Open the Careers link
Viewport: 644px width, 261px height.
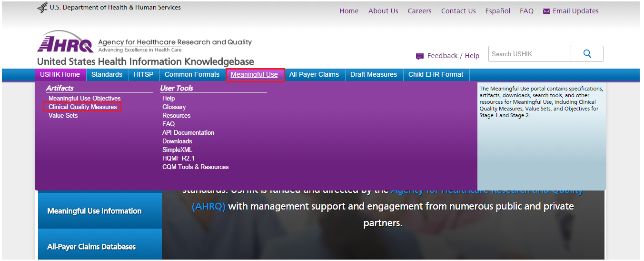419,11
